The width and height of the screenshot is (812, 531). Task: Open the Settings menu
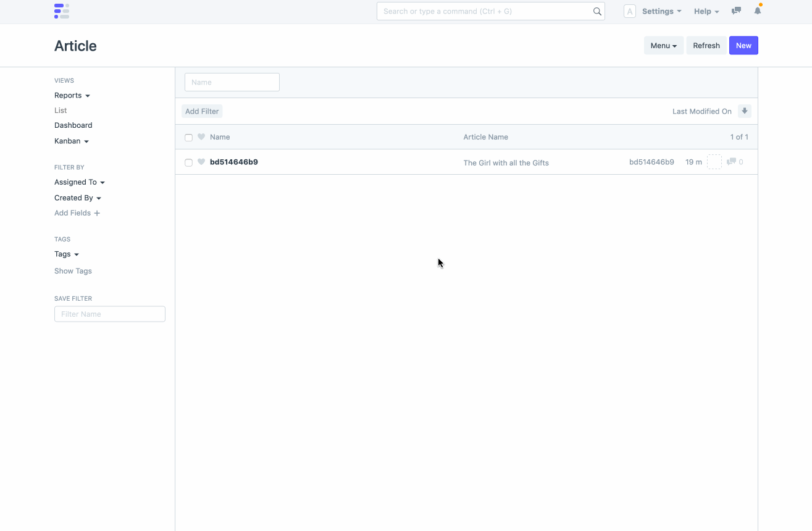tap(661, 11)
